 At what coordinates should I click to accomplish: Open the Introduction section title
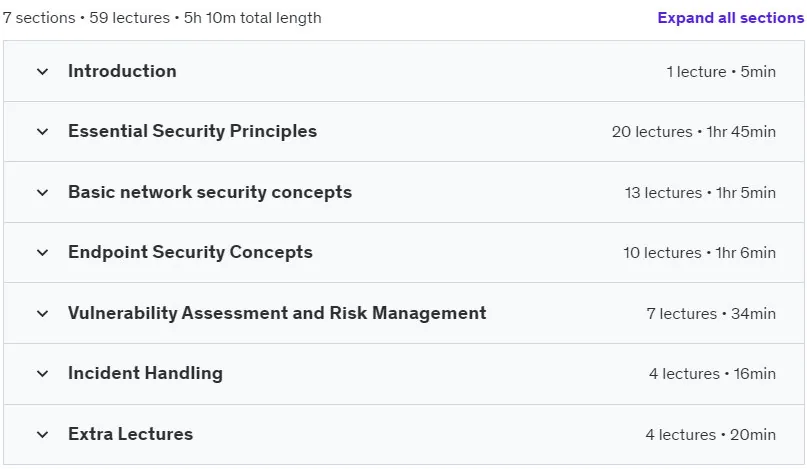[122, 71]
